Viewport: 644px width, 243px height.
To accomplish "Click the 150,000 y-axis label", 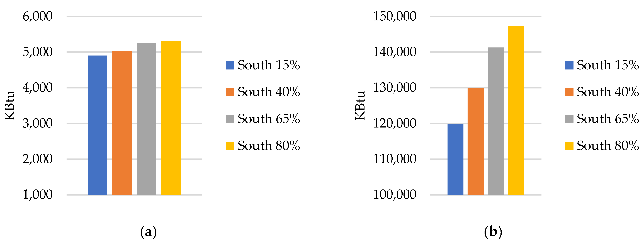I will pyautogui.click(x=395, y=16).
